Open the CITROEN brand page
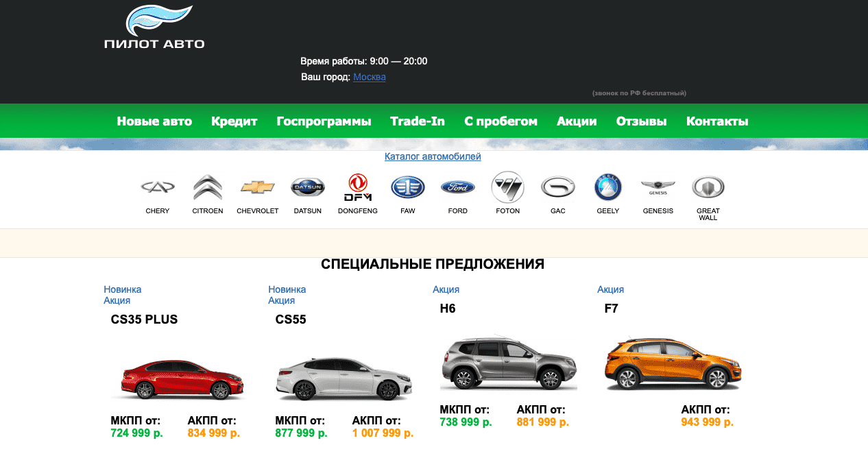 pos(207,186)
